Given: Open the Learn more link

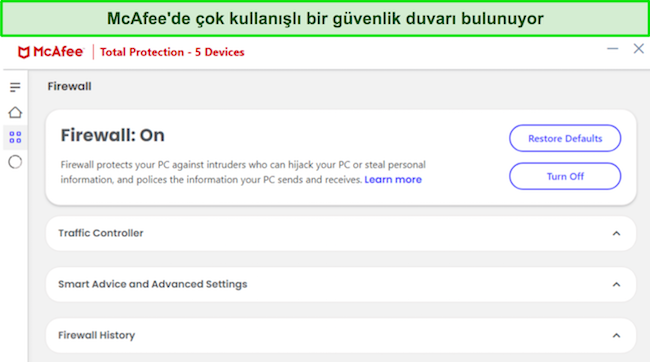Looking at the screenshot, I should (393, 180).
